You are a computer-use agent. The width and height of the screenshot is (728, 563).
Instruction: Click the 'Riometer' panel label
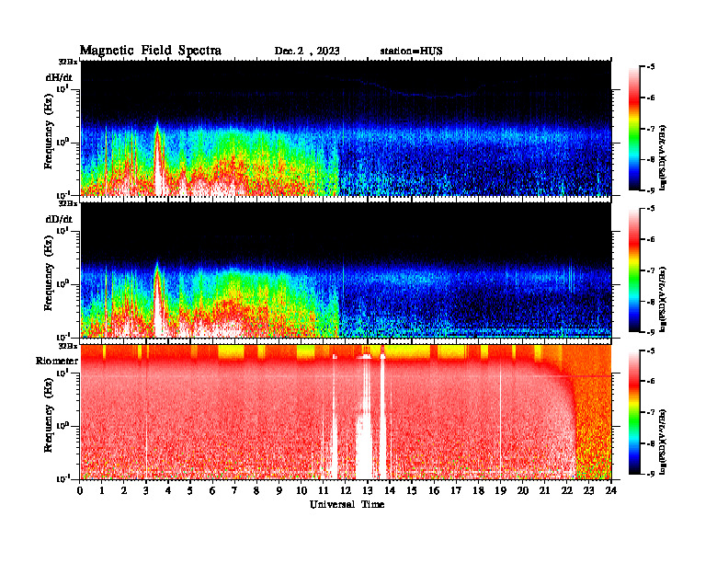[x=57, y=361]
